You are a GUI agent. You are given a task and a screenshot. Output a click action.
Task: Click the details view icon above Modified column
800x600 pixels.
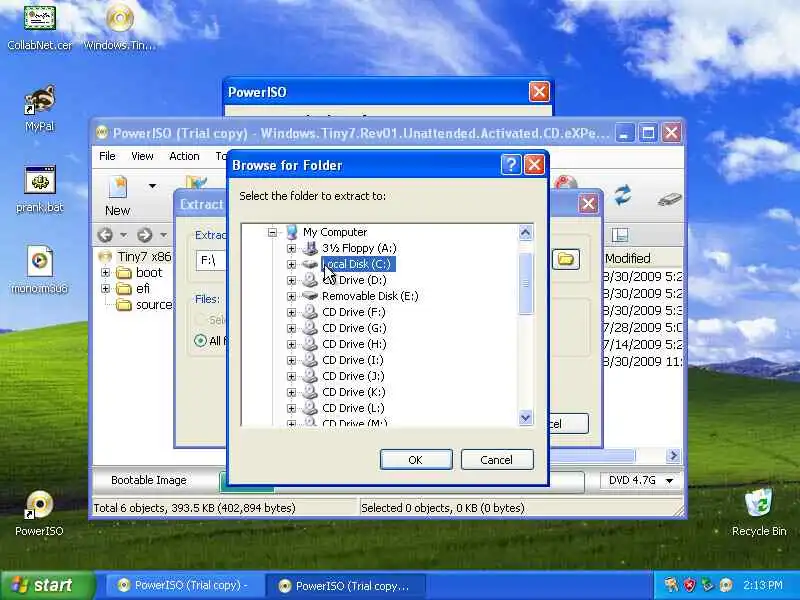point(619,235)
